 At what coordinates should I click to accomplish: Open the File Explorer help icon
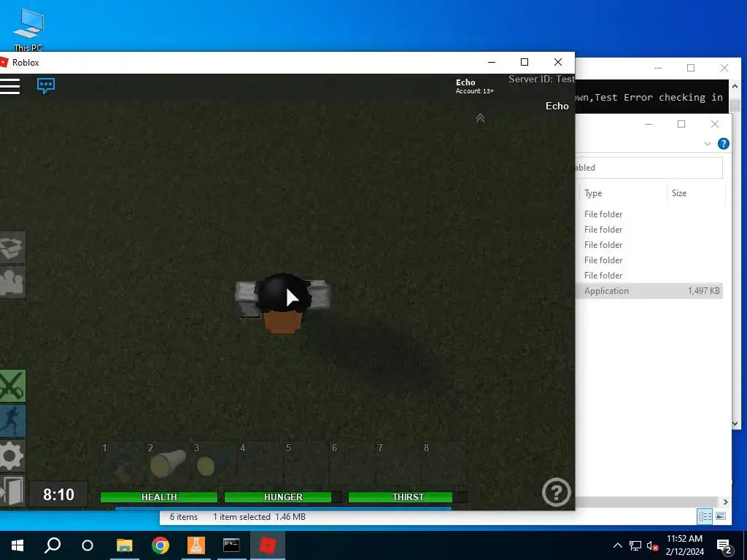coord(723,144)
